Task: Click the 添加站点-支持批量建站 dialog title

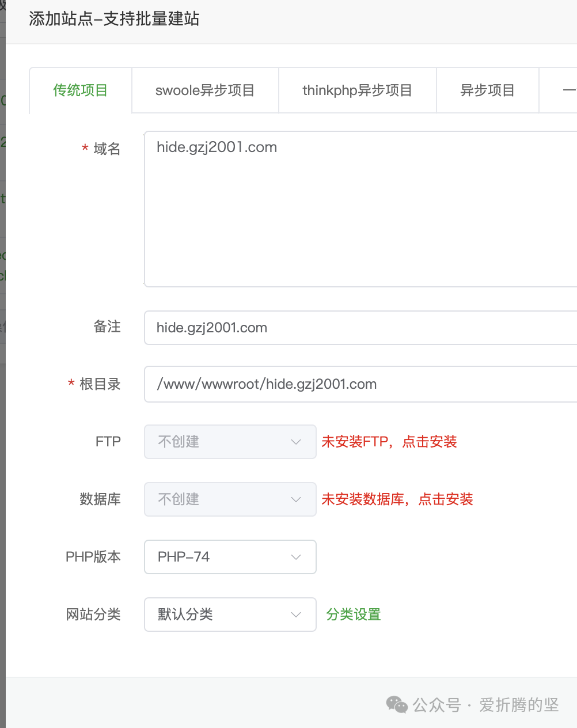Action: click(x=114, y=19)
